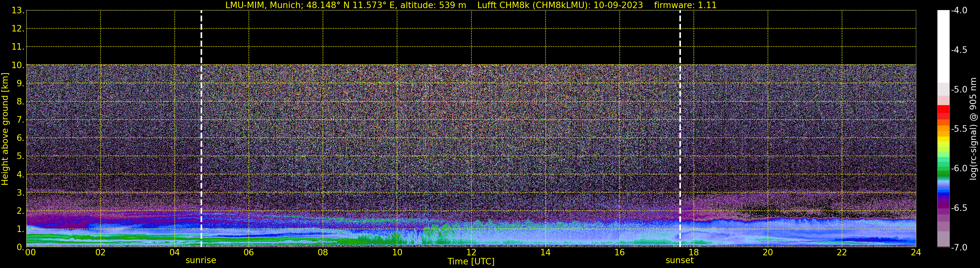Click the '-5.5' colorbar tick label
Image resolution: width=980 pixels, height=268 pixels.
(959, 129)
